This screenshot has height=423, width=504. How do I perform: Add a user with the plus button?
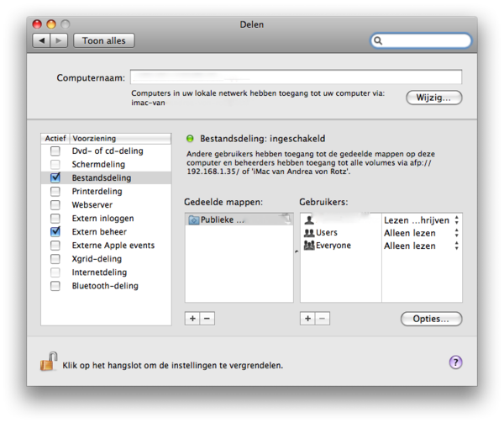click(x=307, y=319)
